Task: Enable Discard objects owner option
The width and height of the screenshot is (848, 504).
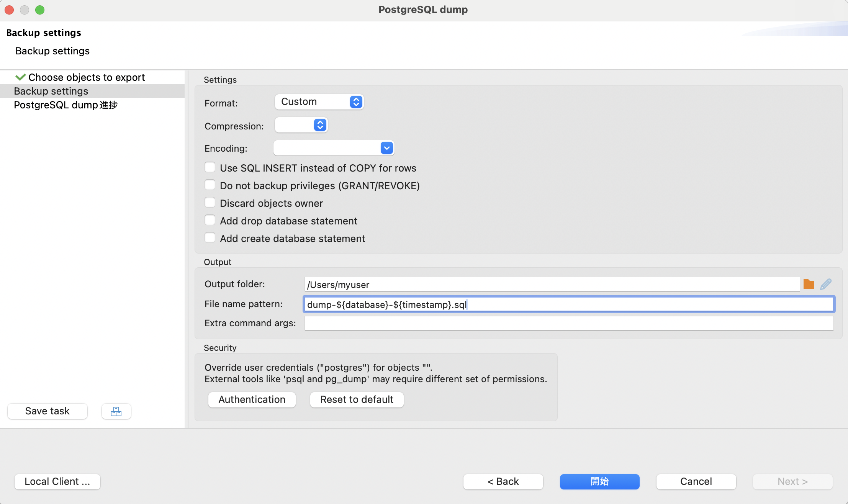Action: pos(210,202)
